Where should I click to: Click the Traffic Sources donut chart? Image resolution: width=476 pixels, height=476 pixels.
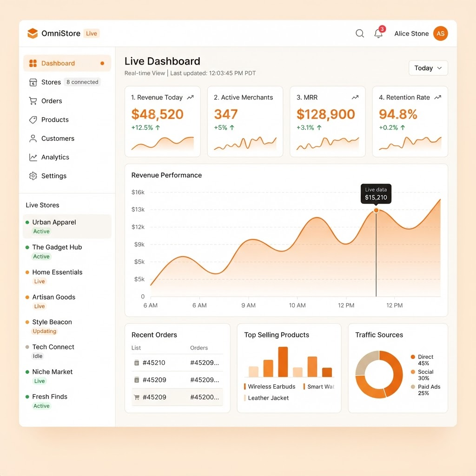(379, 374)
